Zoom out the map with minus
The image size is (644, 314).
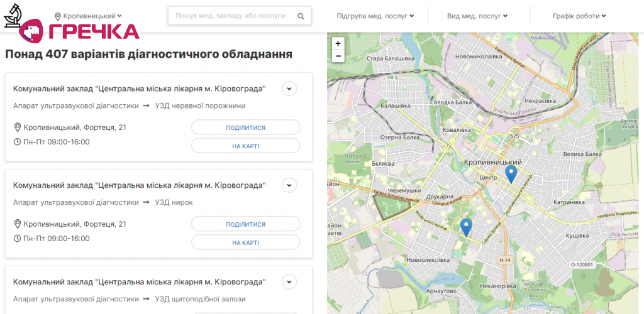(x=338, y=56)
